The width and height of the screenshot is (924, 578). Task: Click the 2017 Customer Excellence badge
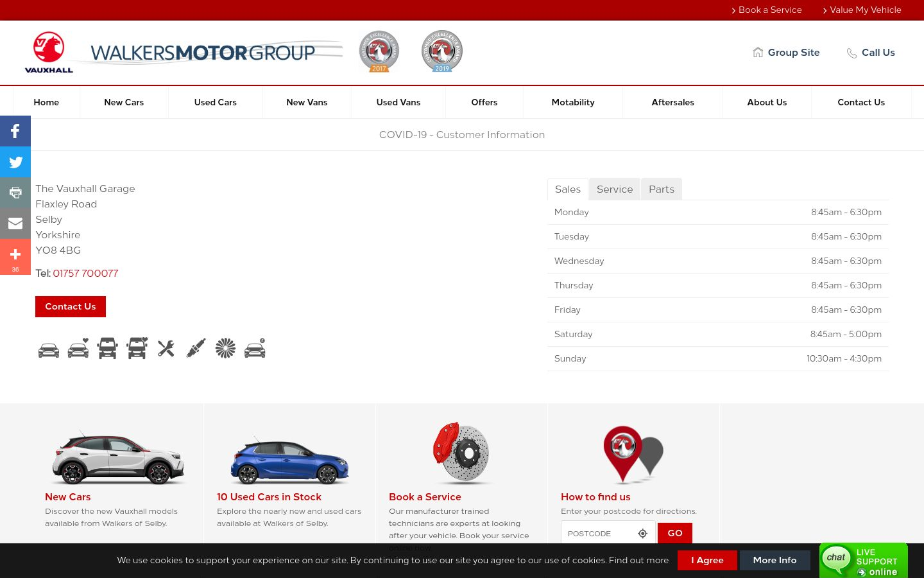click(379, 51)
